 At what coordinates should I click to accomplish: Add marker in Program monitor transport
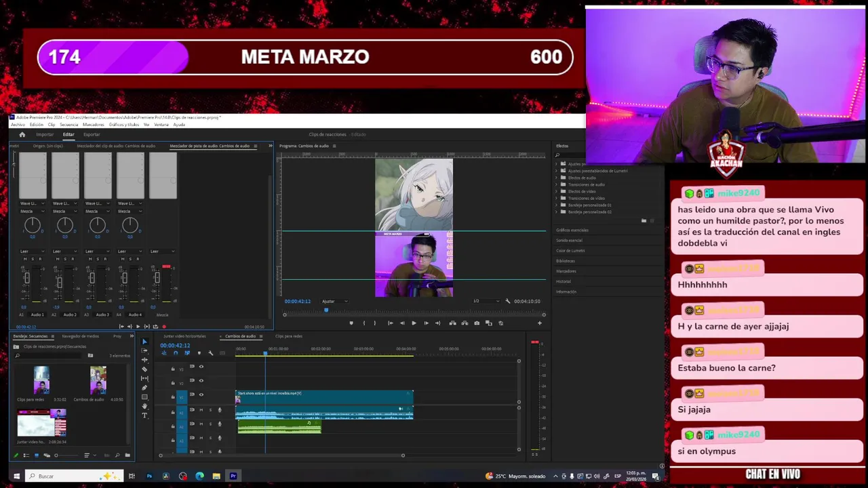pos(351,323)
